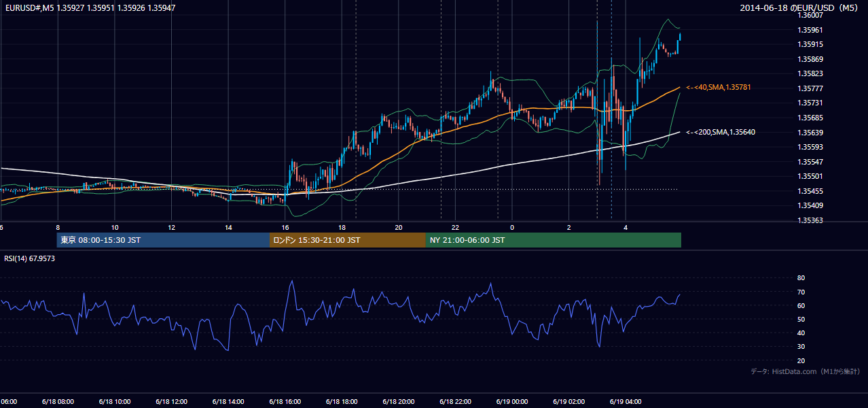Click price axis value 1.35363
Screen dimensions: 868x408
(810, 220)
